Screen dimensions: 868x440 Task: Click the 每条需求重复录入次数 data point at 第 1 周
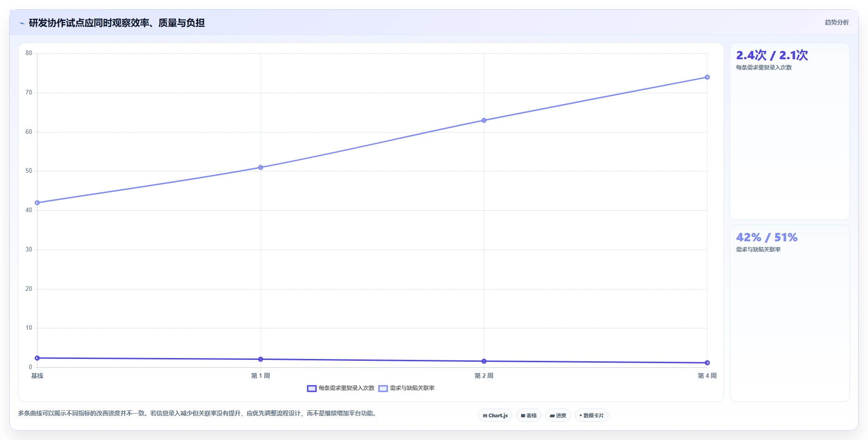pyautogui.click(x=260, y=359)
